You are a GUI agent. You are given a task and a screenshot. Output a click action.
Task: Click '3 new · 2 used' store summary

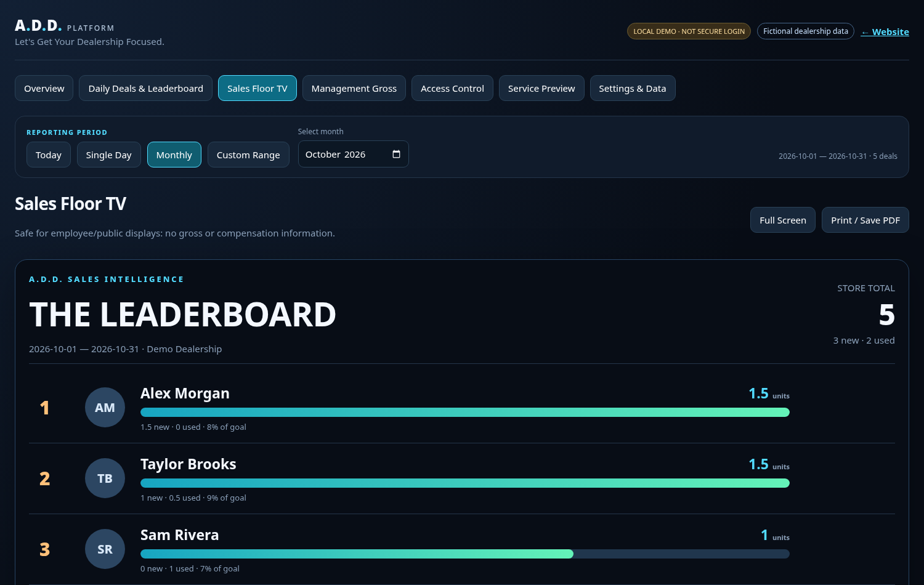[864, 341]
